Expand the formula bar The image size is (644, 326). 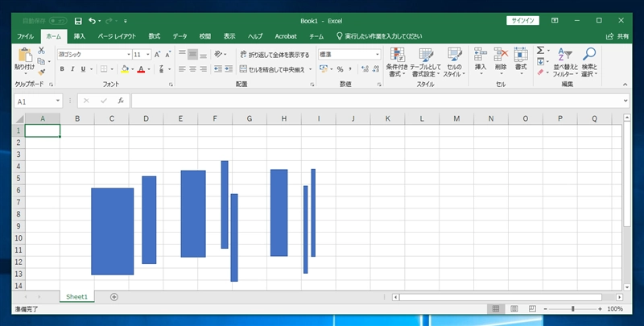625,101
